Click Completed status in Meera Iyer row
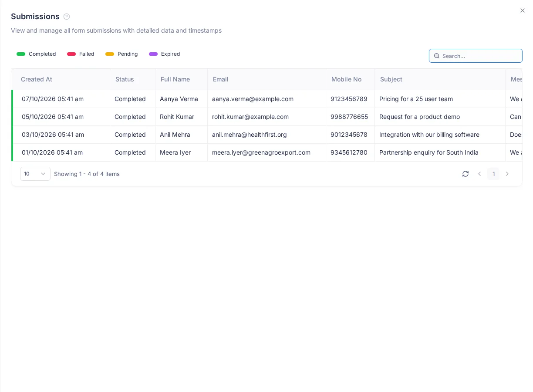Viewport: 533px width, 392px height. tap(130, 152)
